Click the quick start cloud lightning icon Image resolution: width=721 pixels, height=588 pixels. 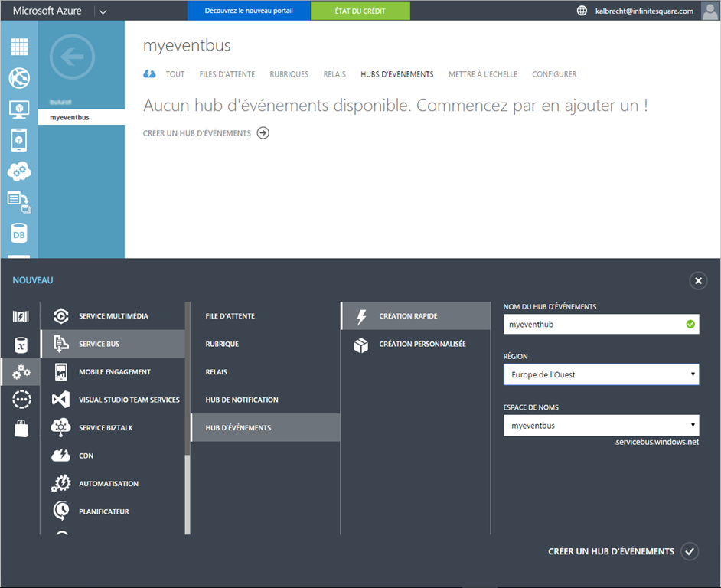pos(149,74)
